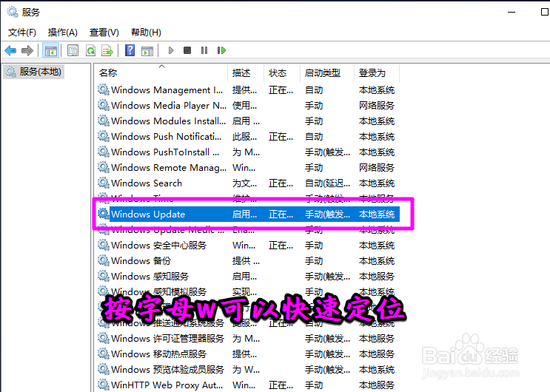Click 正在... status of Windows 安全中心服务
The image size is (550, 392).
point(281,245)
